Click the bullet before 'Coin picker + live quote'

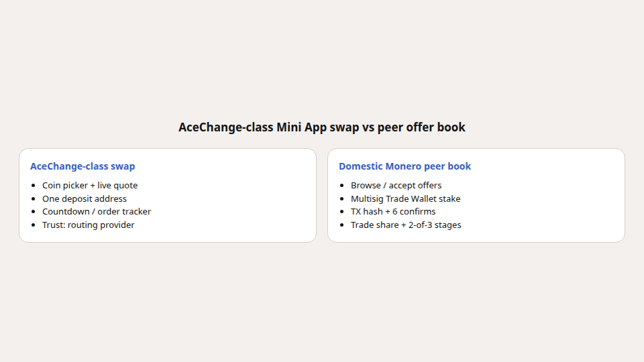pyautogui.click(x=34, y=186)
